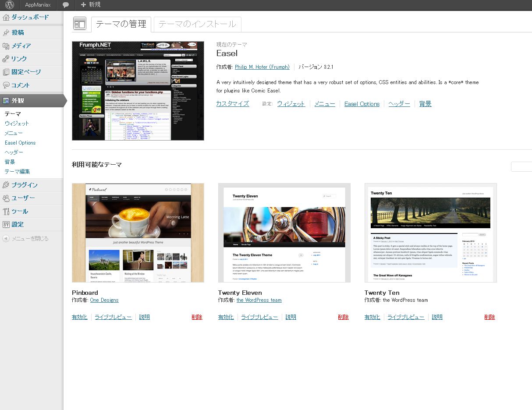Click the Easel theme screenshot
Image resolution: width=532 pixels, height=410 pixels.
click(138, 91)
